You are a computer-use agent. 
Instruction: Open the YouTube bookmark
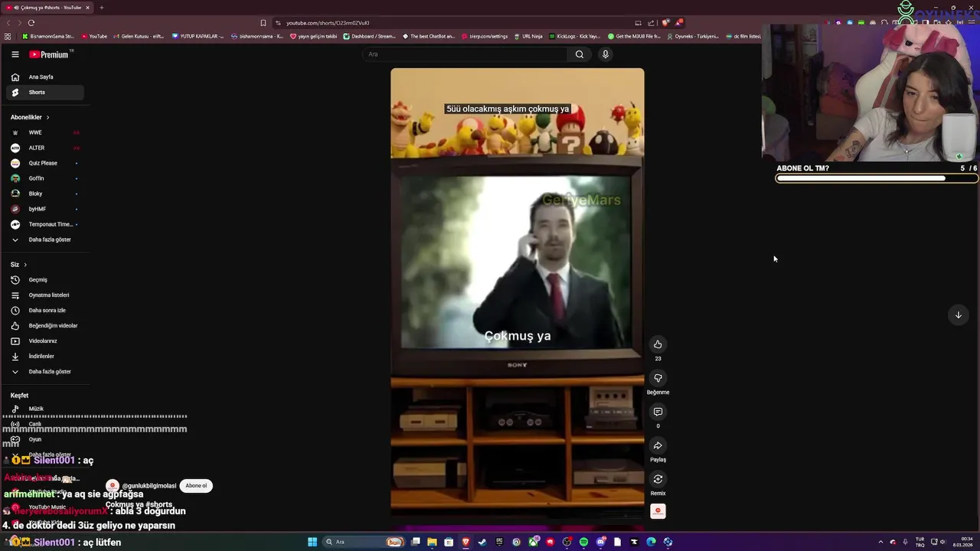(94, 36)
